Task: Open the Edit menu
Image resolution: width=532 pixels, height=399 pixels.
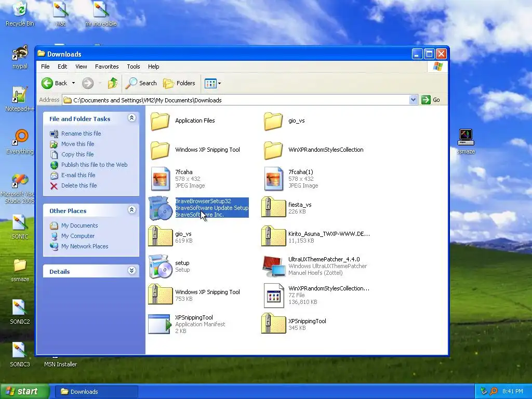Action: [62, 66]
